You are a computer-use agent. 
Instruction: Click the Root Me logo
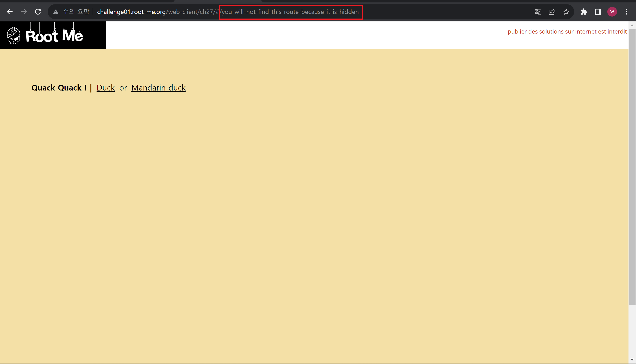pyautogui.click(x=45, y=35)
